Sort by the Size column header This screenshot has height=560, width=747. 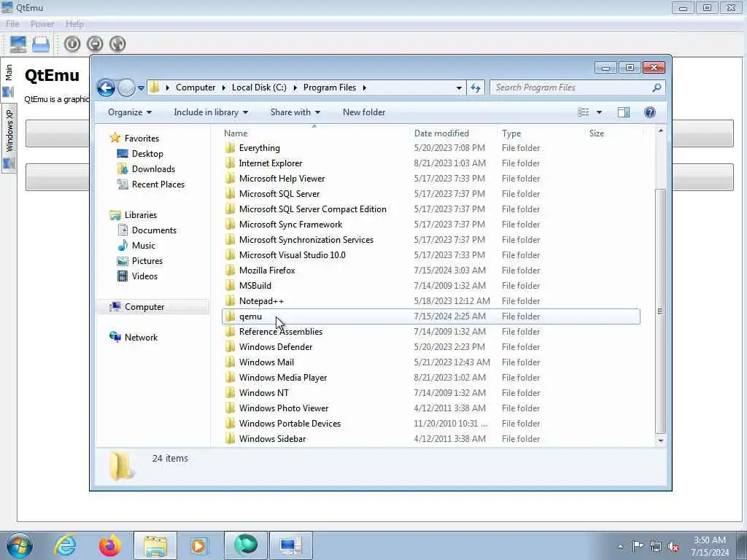[x=597, y=133]
